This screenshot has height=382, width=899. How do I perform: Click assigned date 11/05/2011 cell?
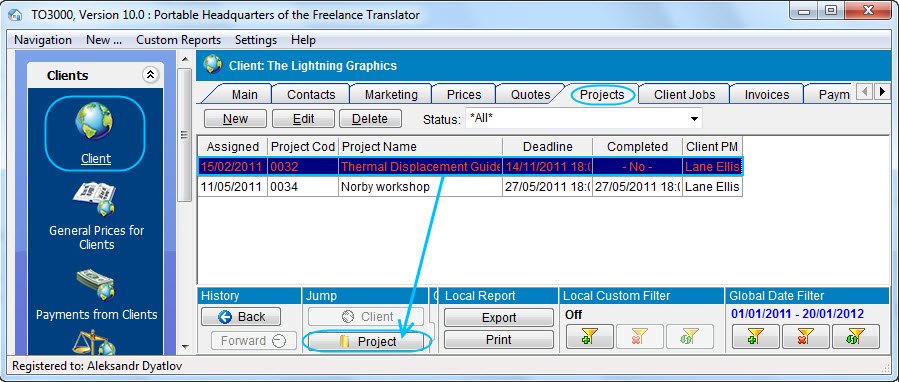pyautogui.click(x=233, y=187)
